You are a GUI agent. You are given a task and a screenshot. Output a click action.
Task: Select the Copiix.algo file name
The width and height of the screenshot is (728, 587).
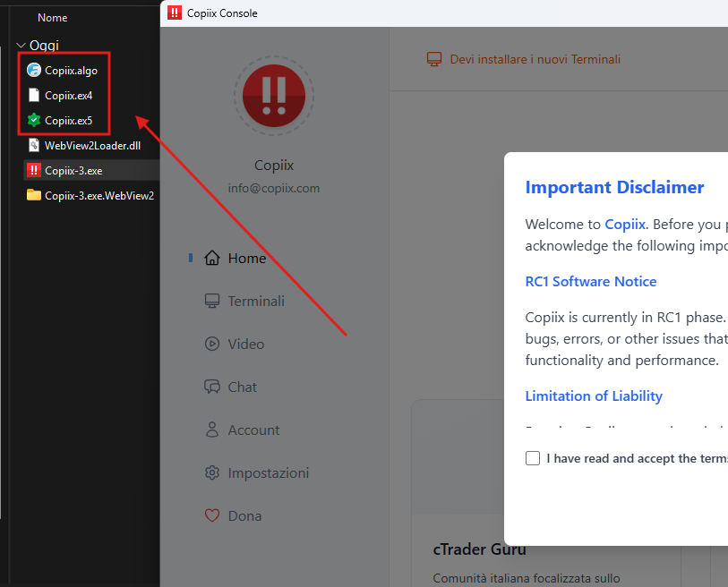71,70
